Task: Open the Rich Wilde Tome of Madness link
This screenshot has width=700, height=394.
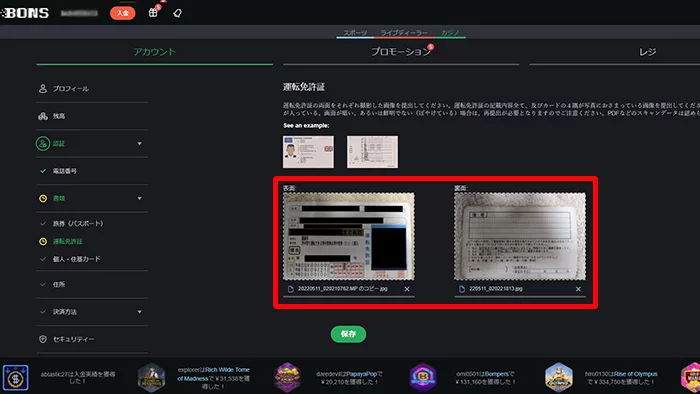Action: [x=213, y=374]
